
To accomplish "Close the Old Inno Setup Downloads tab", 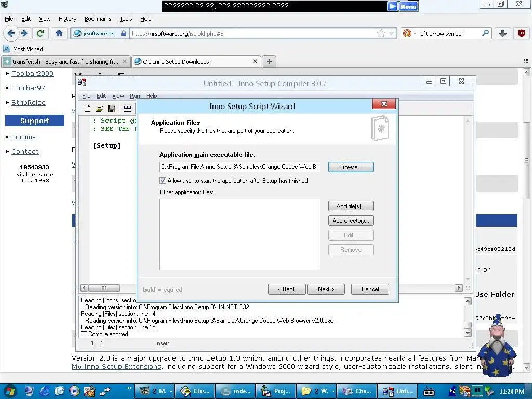I will tap(255, 61).
